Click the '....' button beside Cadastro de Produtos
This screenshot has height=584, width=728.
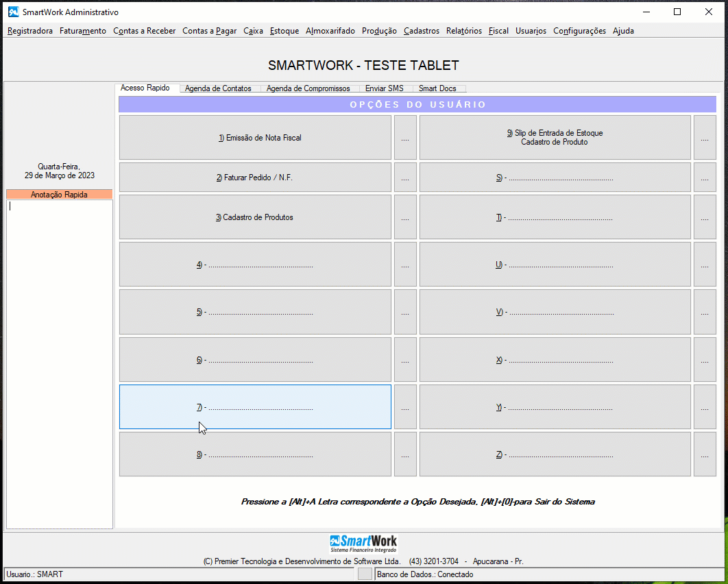coord(405,217)
